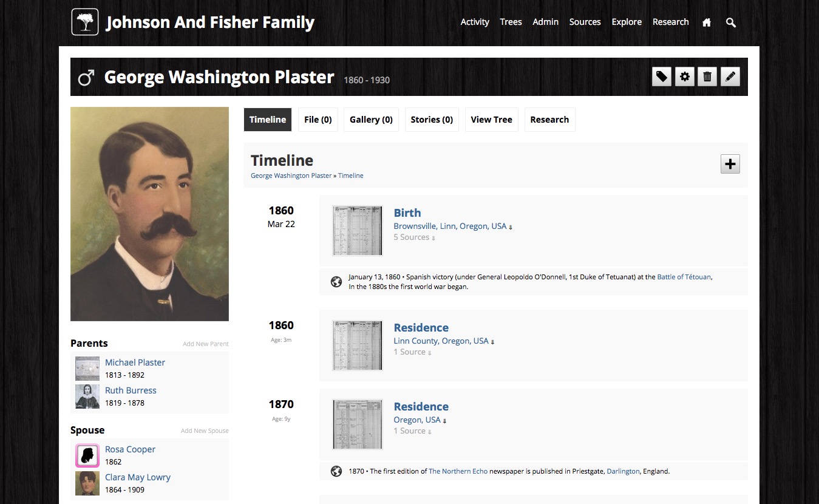Open the Explore menu item
The height and width of the screenshot is (504, 819).
pyautogui.click(x=627, y=22)
